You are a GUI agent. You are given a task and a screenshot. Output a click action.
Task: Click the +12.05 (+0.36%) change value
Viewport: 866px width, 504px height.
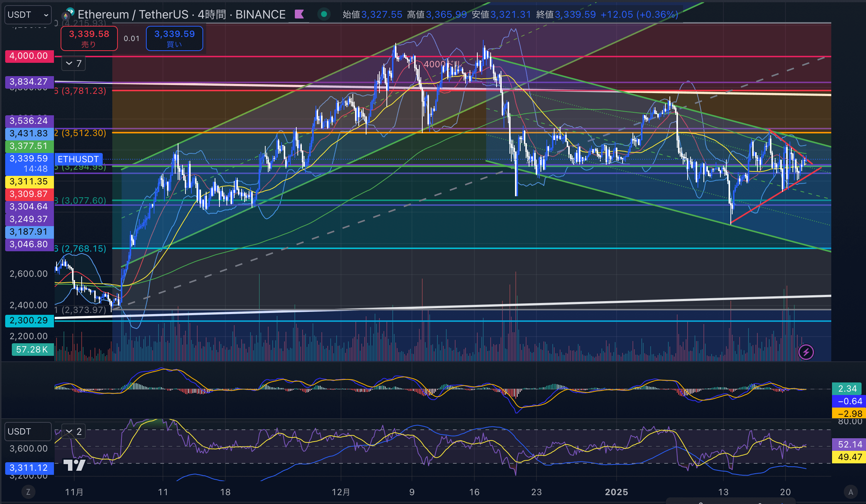pyautogui.click(x=639, y=14)
